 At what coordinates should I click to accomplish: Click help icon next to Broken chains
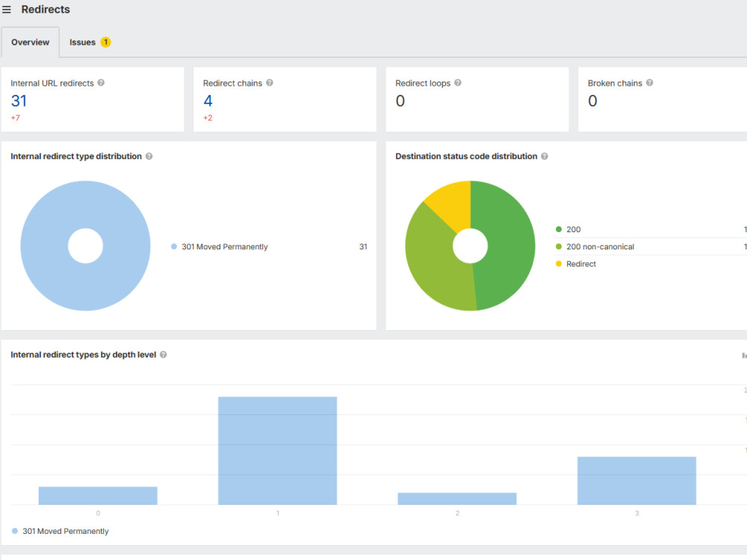(x=649, y=82)
